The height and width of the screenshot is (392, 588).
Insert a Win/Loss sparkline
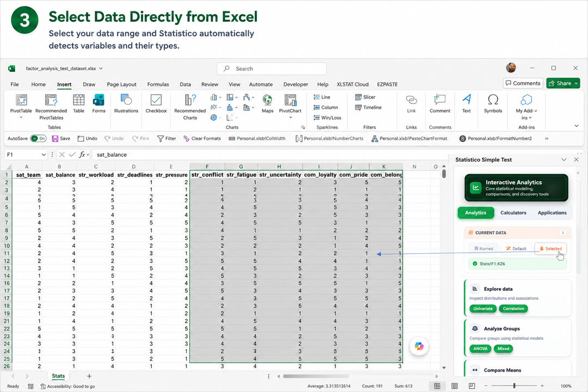click(x=327, y=118)
